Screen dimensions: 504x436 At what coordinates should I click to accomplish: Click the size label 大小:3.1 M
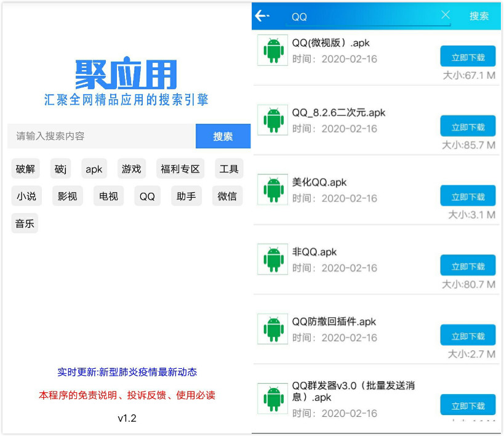coord(472,215)
